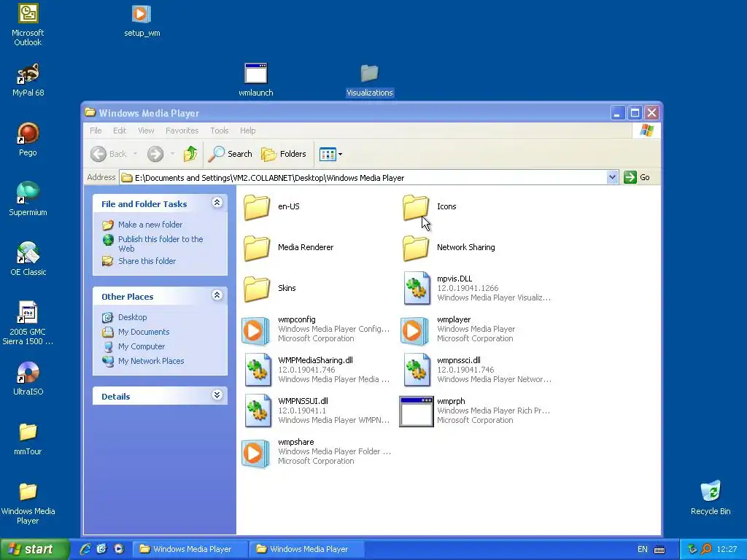
Task: Open the Skins folder
Action: point(257,289)
